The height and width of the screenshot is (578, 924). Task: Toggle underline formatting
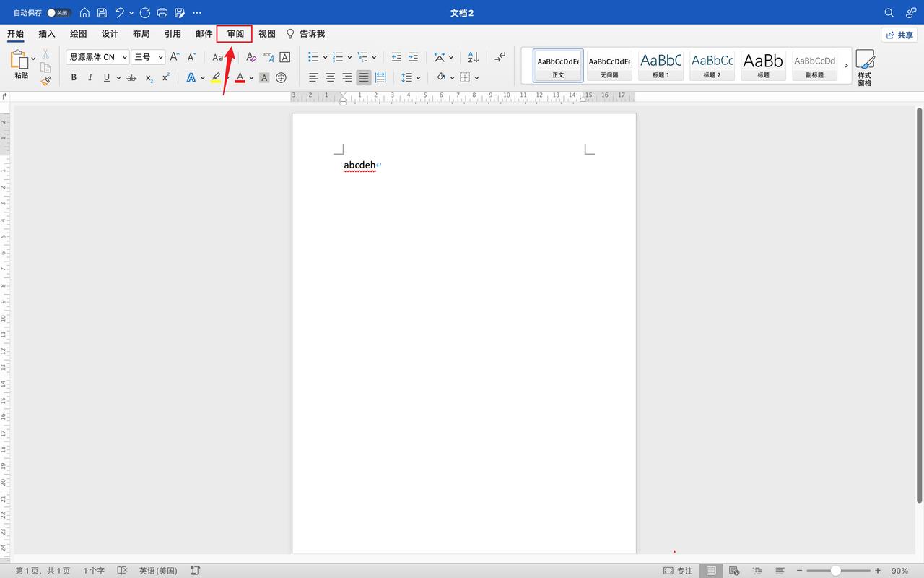(107, 77)
